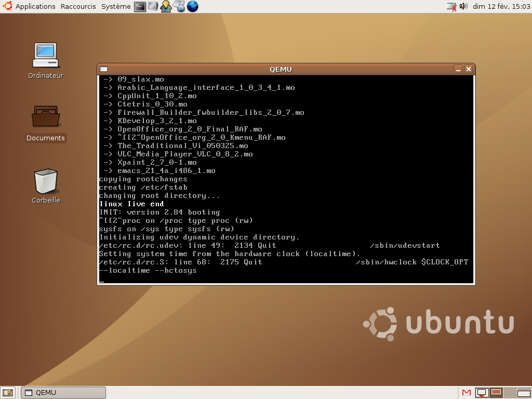Click 'Firewall_Builder_fwbuilder_libs_2_0_7.mo' text
This screenshot has width=532, height=399.
pos(211,113)
